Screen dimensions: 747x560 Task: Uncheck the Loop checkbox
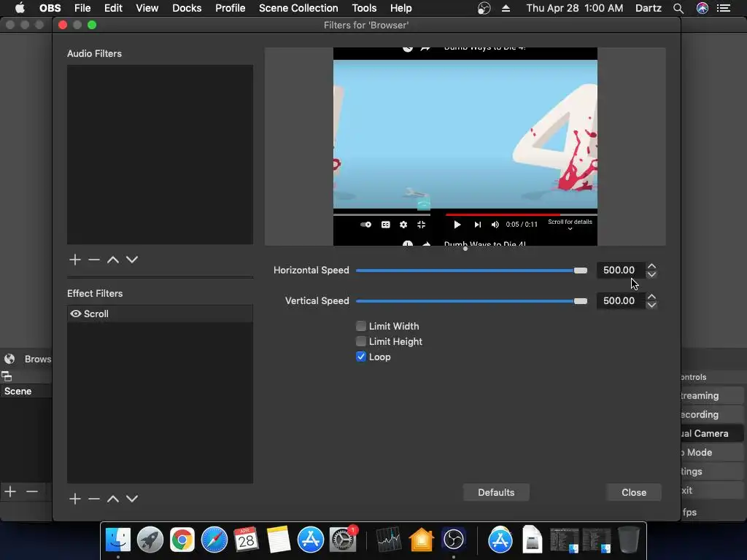point(361,357)
